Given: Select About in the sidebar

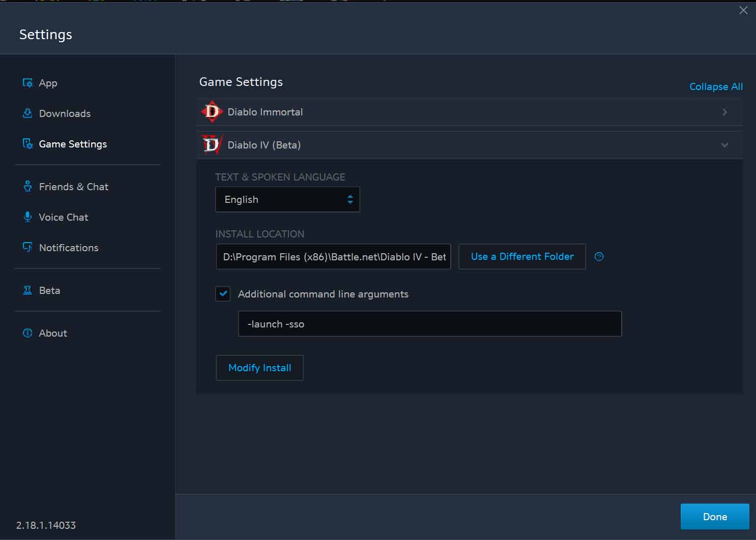Looking at the screenshot, I should pos(52,333).
